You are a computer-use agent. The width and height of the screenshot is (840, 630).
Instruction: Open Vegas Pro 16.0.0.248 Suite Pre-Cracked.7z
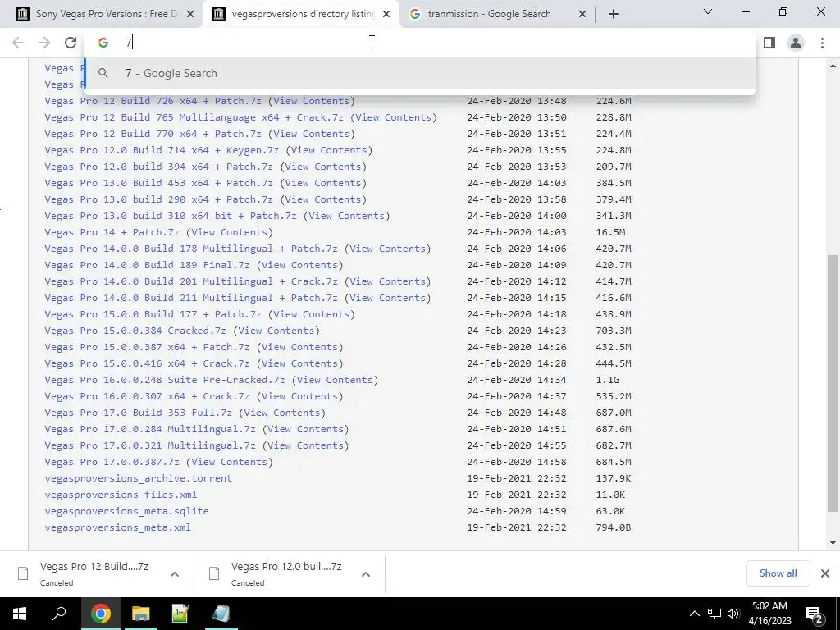point(164,380)
